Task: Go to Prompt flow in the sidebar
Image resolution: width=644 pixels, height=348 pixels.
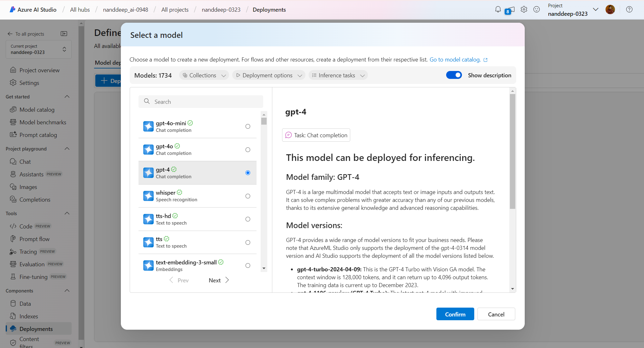Action: coord(34,239)
